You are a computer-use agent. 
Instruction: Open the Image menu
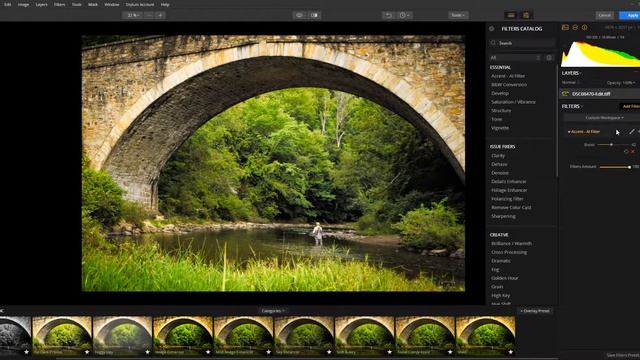pyautogui.click(x=23, y=4)
